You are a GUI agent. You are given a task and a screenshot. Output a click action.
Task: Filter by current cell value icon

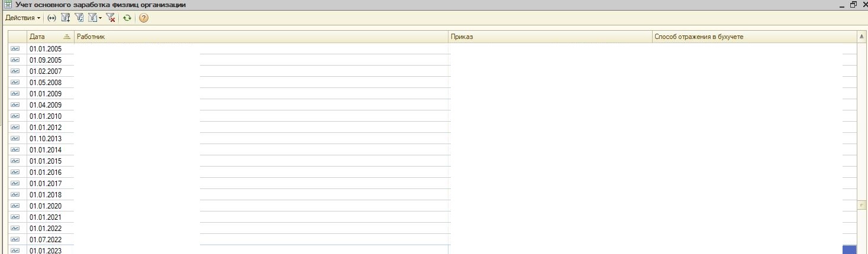(x=79, y=18)
